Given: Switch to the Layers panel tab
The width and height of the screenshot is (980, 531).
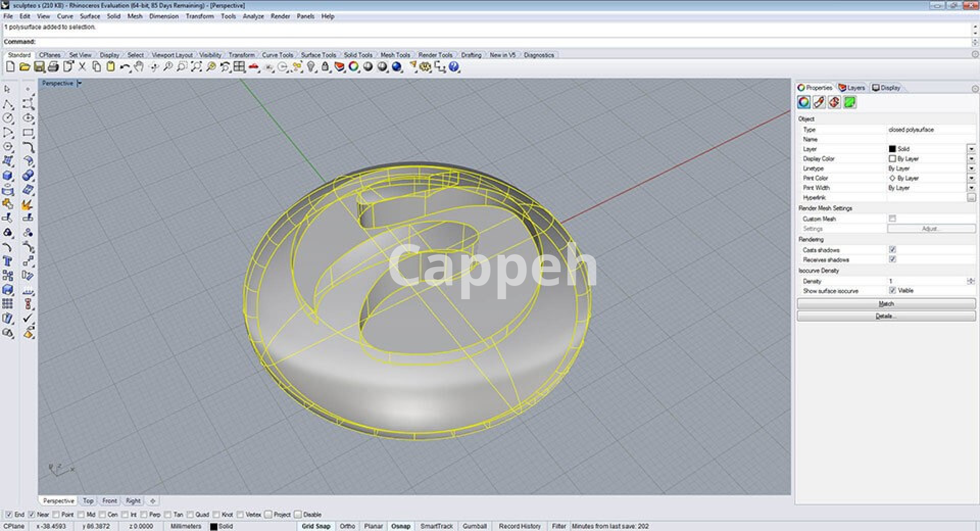Looking at the screenshot, I should click(x=852, y=88).
